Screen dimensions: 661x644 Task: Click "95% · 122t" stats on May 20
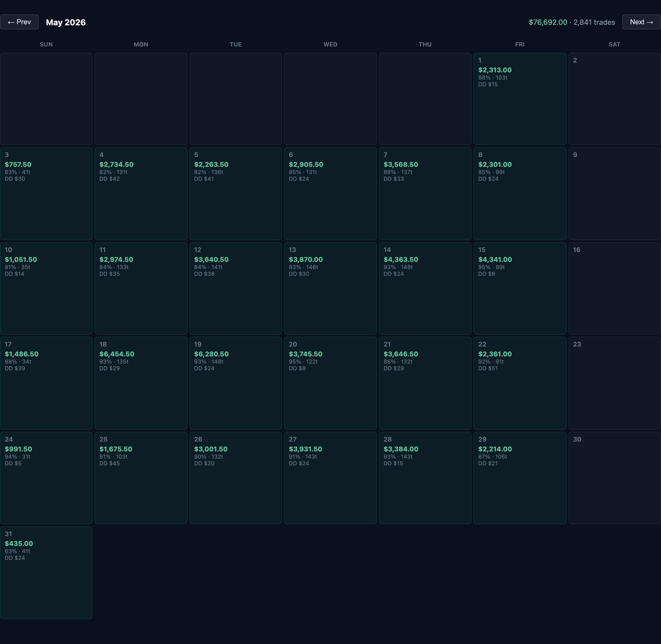[x=303, y=362]
